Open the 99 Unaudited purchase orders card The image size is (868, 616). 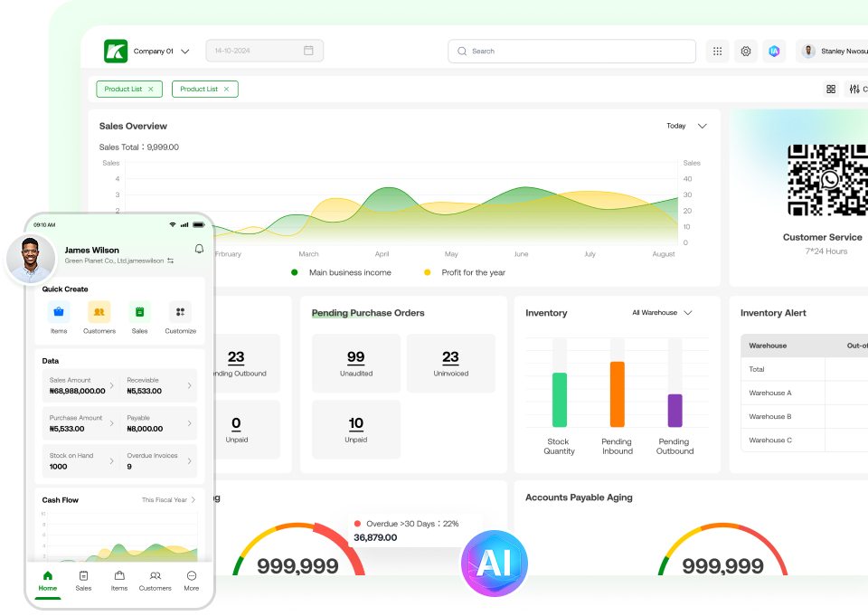(356, 364)
